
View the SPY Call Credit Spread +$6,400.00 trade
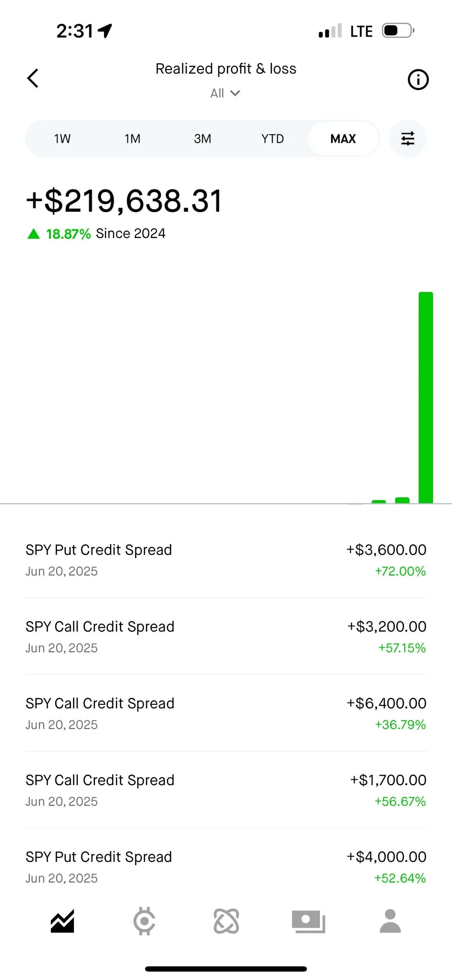click(226, 713)
